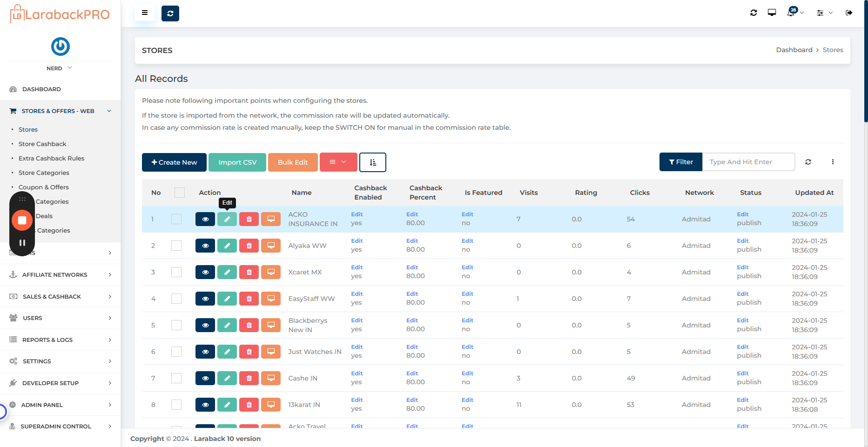Image resolution: width=868 pixels, height=447 pixels.
Task: View the Alyaka WW store (eye icon)
Action: (205, 246)
